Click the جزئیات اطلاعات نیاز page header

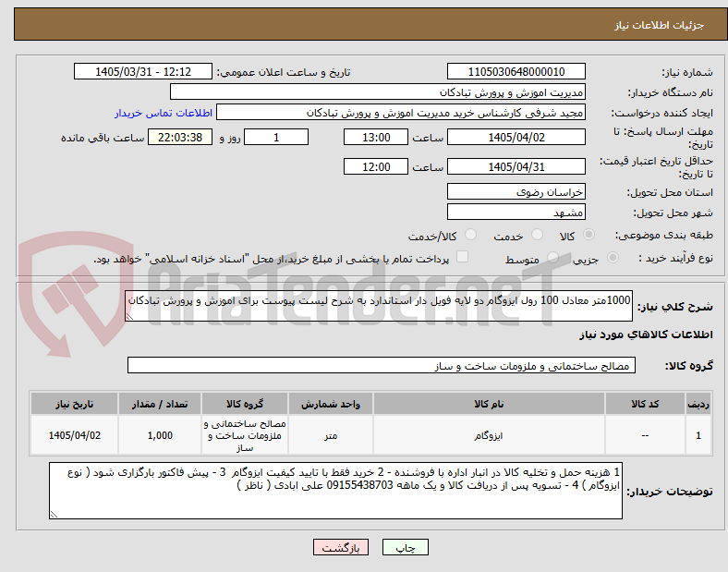(659, 25)
